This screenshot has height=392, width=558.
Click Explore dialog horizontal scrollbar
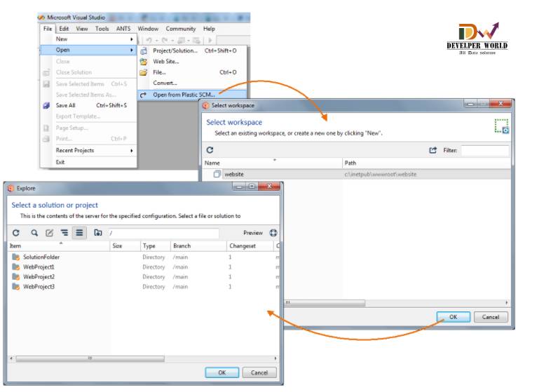(90, 358)
